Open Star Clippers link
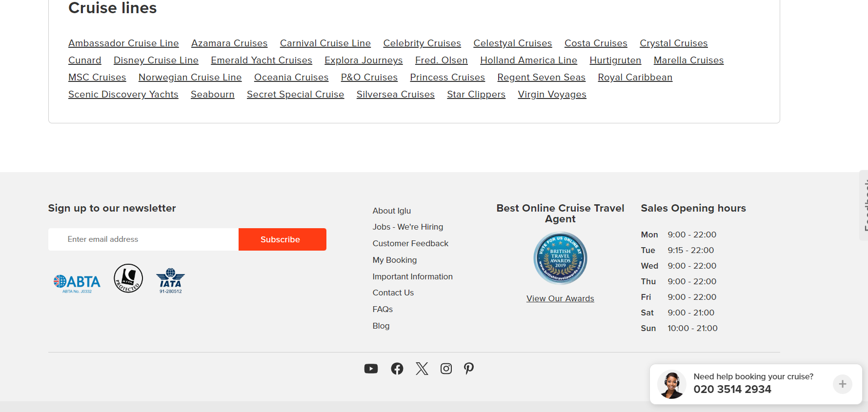Screen dimensions: 868x412 point(476,94)
